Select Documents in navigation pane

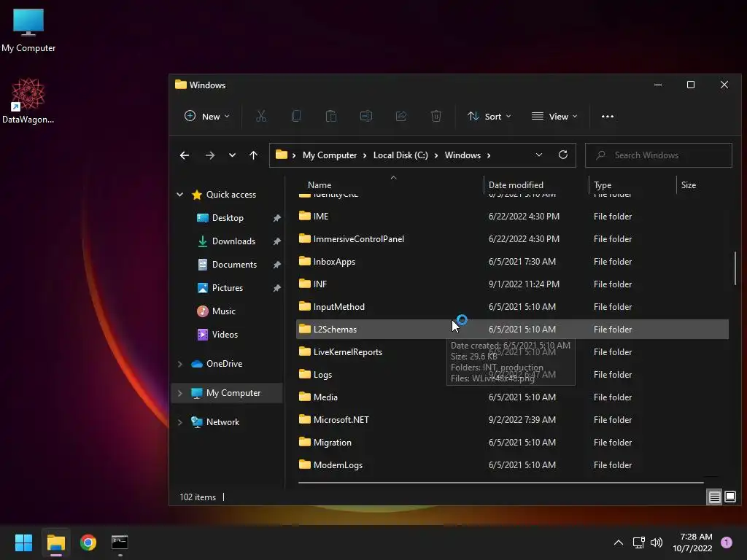[234, 264]
